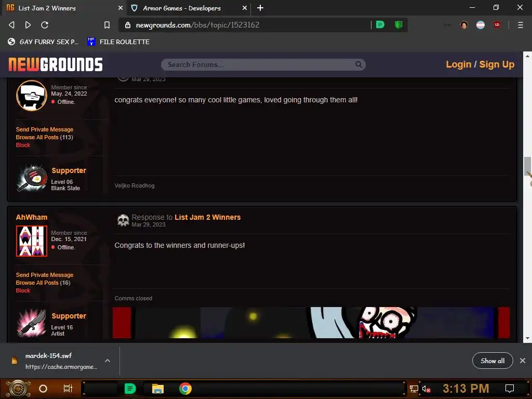Click the skull post icon by AhWham's response
Screen dimensions: 532x399
(x=123, y=220)
